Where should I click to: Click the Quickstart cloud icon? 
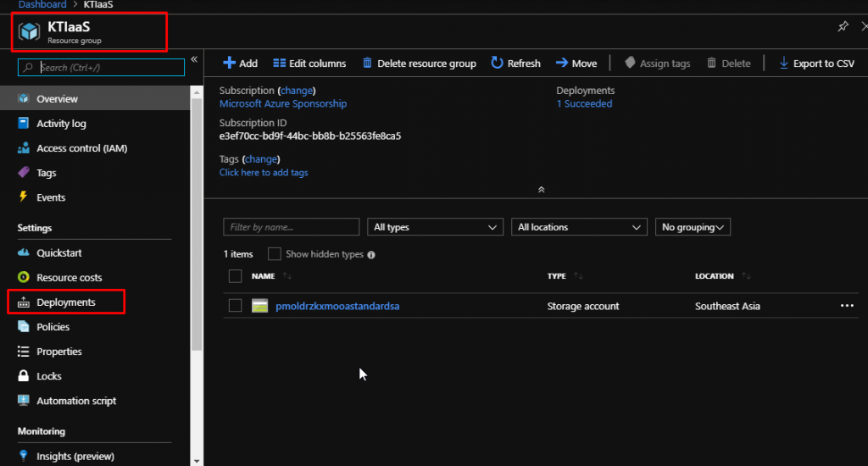click(x=23, y=252)
